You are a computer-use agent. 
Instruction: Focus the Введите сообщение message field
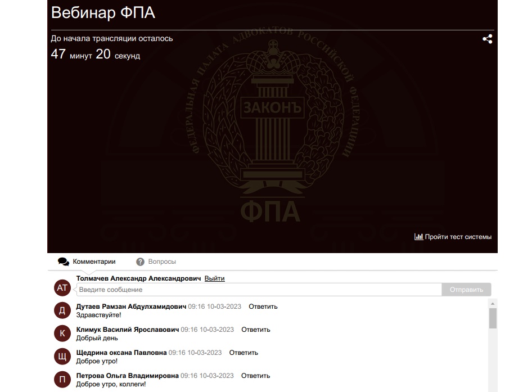(x=259, y=290)
